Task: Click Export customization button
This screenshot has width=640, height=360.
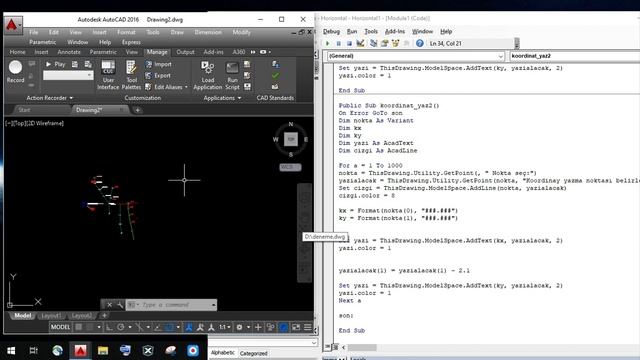Action: [x=158, y=76]
